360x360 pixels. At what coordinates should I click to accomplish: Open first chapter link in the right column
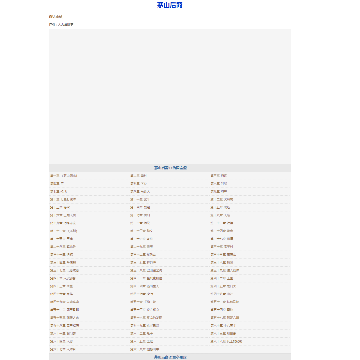click(219, 176)
